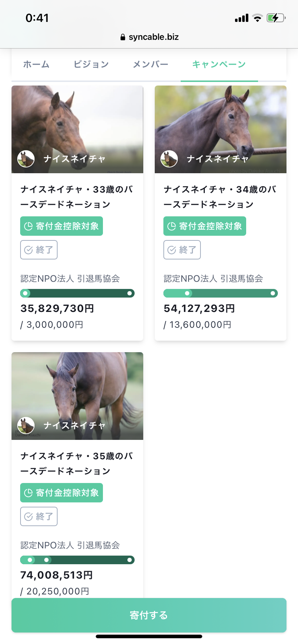
Task: Tap avatar icon on 34歳 campaign image
Action: coord(169,159)
